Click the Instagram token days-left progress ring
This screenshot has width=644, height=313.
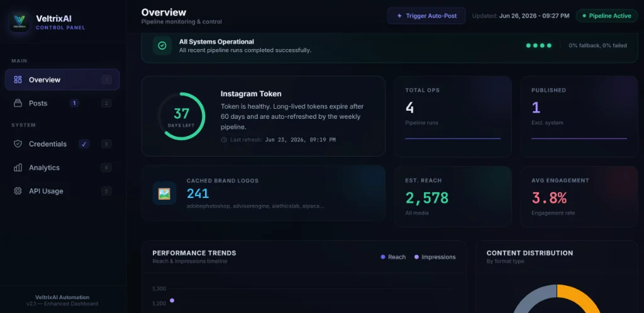[x=181, y=116]
